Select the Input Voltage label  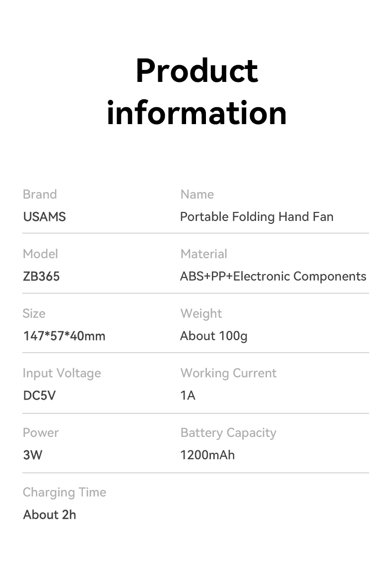coord(62,373)
